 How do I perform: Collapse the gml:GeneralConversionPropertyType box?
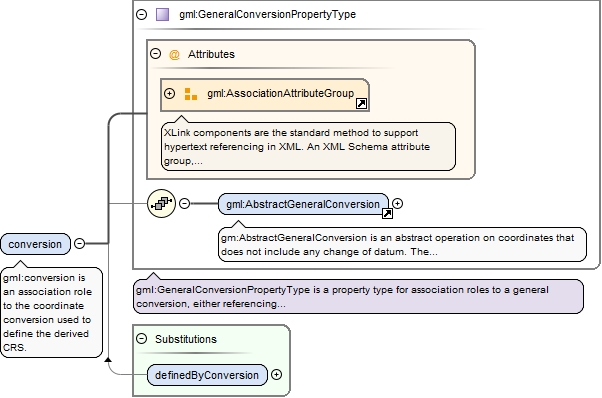[x=142, y=15]
